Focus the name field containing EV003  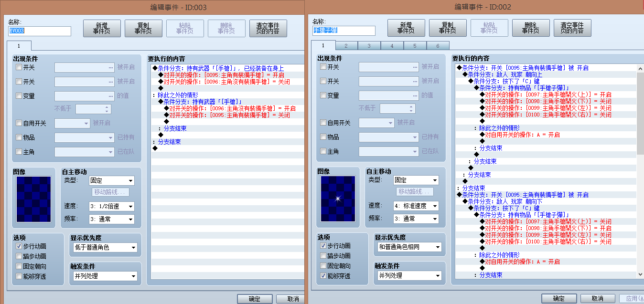[x=40, y=31]
